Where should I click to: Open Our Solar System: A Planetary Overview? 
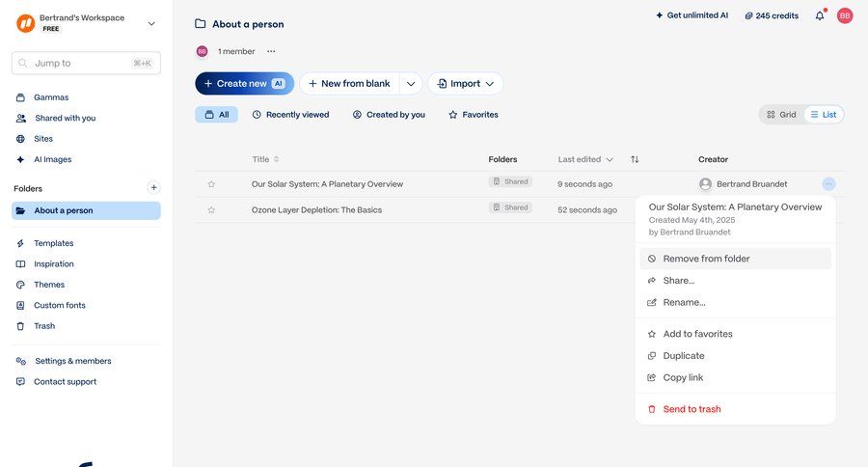point(327,184)
